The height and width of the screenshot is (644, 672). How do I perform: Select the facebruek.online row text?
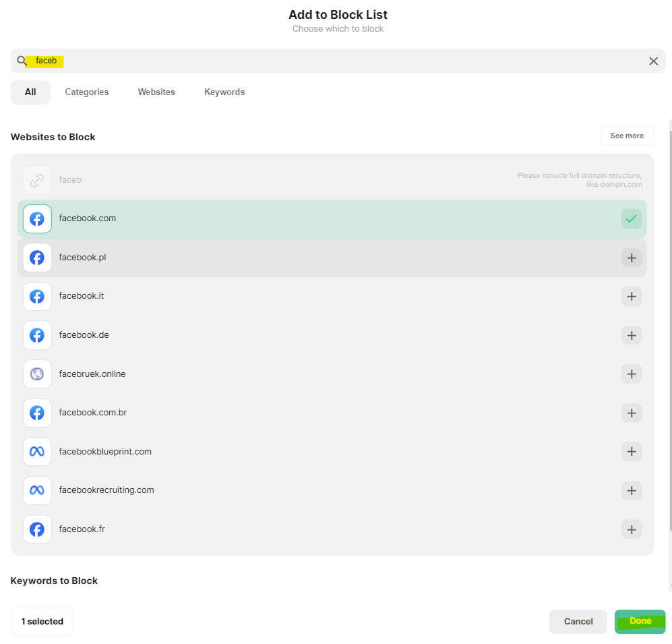[92, 374]
